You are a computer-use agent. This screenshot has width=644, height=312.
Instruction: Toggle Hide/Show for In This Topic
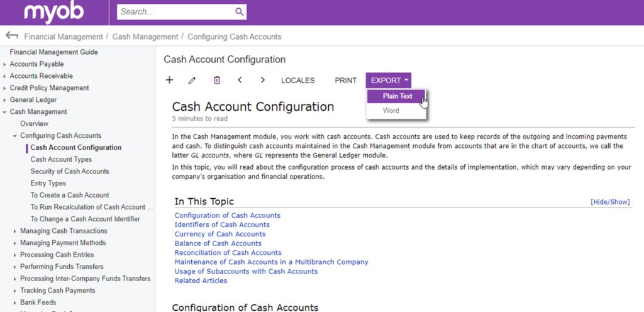coord(610,201)
